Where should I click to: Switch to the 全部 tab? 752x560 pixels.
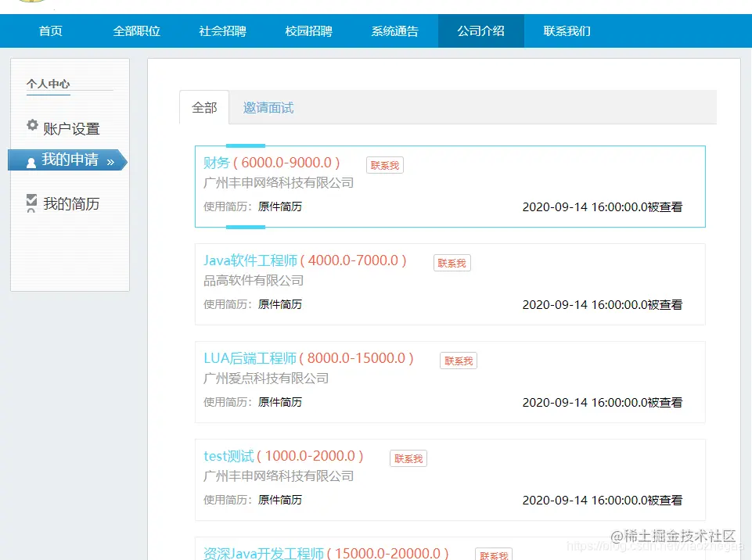click(204, 107)
